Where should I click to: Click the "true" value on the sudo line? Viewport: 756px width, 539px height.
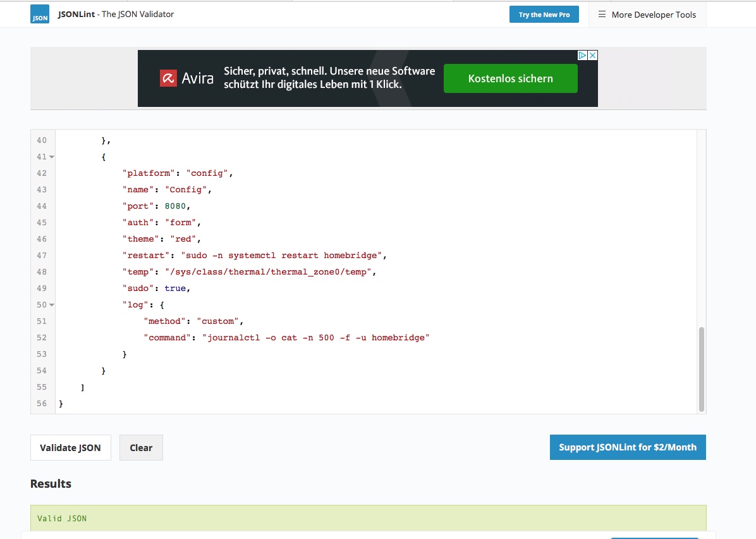tap(175, 288)
